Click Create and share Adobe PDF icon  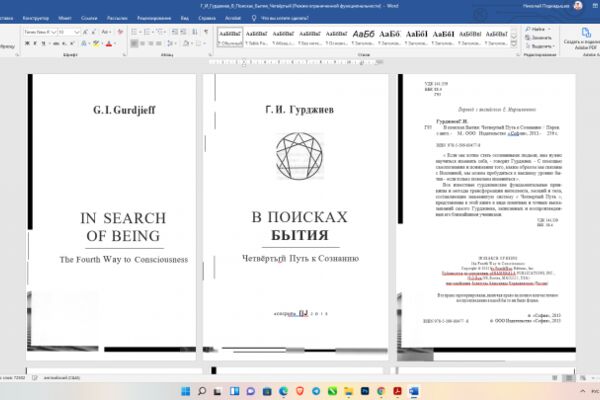(586, 33)
